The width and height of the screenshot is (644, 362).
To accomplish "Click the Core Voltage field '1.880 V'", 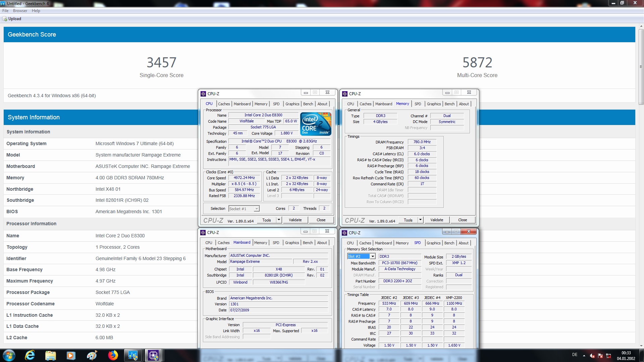I will [x=286, y=133].
